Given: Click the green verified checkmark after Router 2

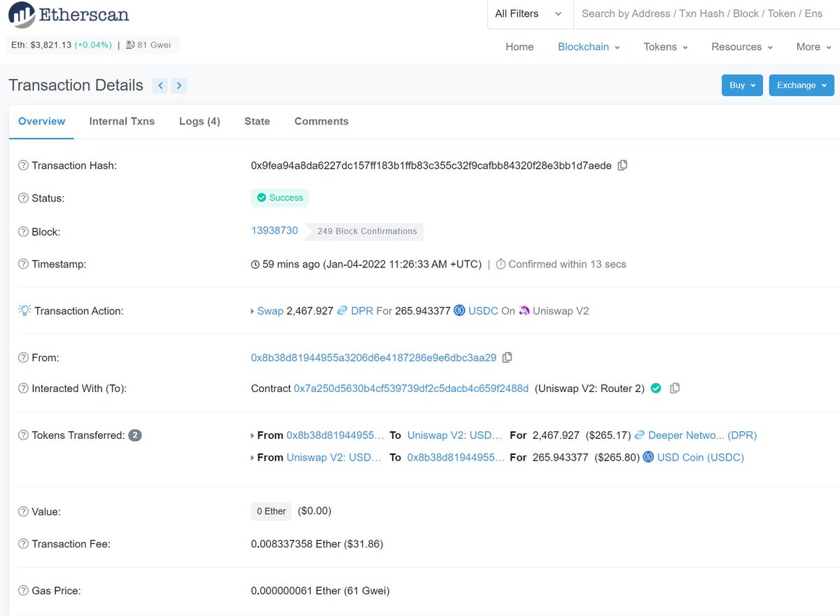Looking at the screenshot, I should (x=656, y=388).
